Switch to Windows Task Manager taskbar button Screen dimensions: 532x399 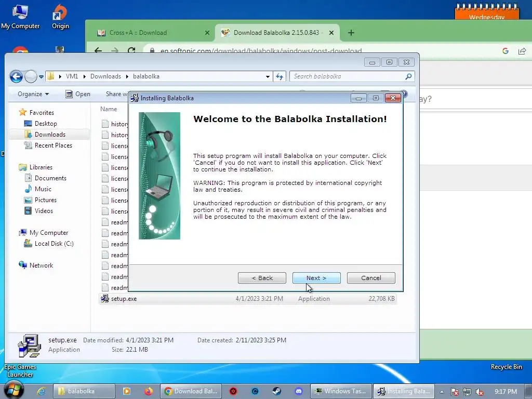click(341, 391)
